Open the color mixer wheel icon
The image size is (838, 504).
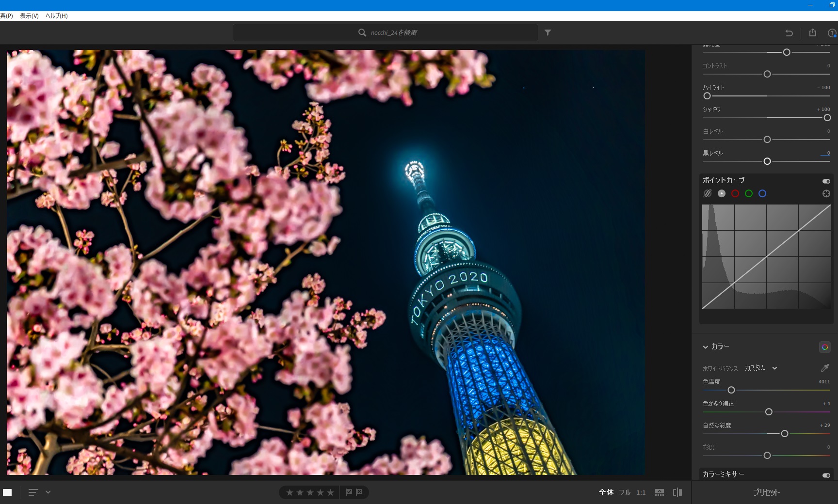pos(825,347)
